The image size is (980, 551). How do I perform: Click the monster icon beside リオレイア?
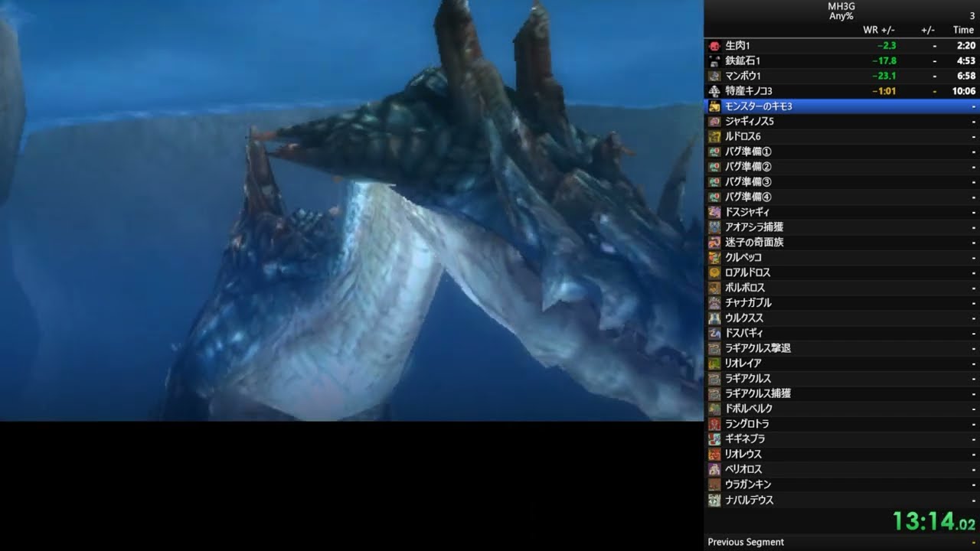point(714,364)
